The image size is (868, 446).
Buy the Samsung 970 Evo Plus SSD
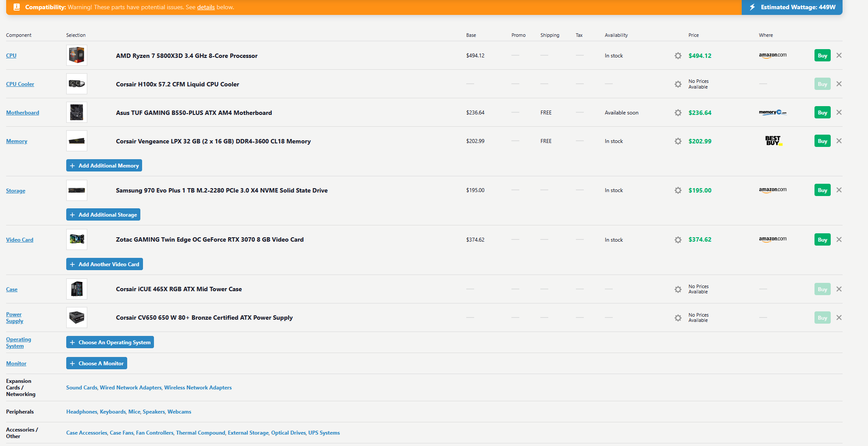[822, 190]
